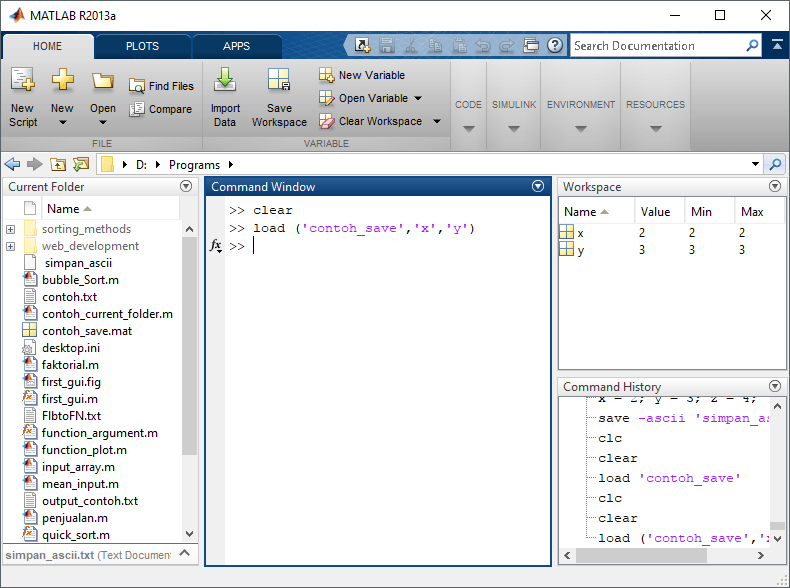Minimize the toolstrip with the collapse arrow

pos(777,45)
